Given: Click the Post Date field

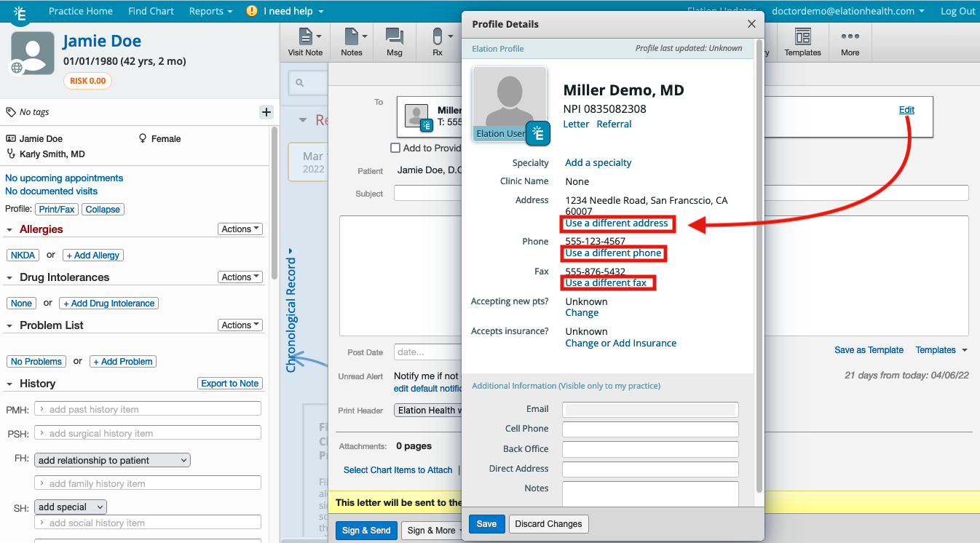Looking at the screenshot, I should pos(427,352).
